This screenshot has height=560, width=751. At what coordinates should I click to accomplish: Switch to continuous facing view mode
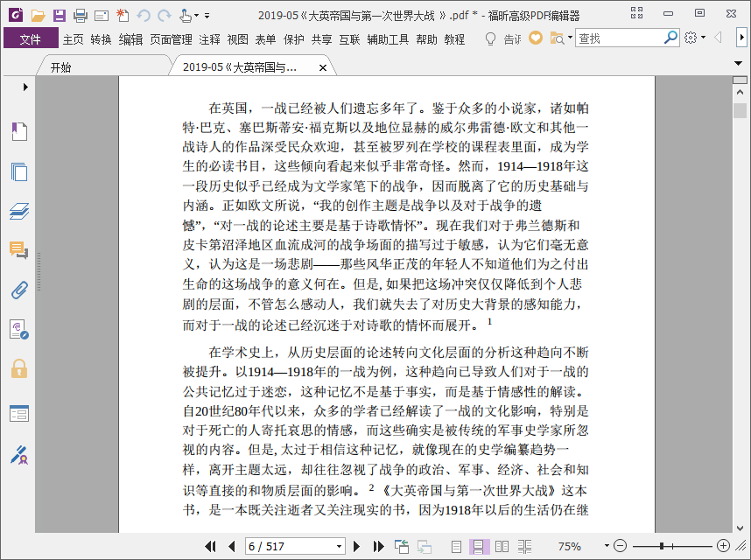coord(524,546)
